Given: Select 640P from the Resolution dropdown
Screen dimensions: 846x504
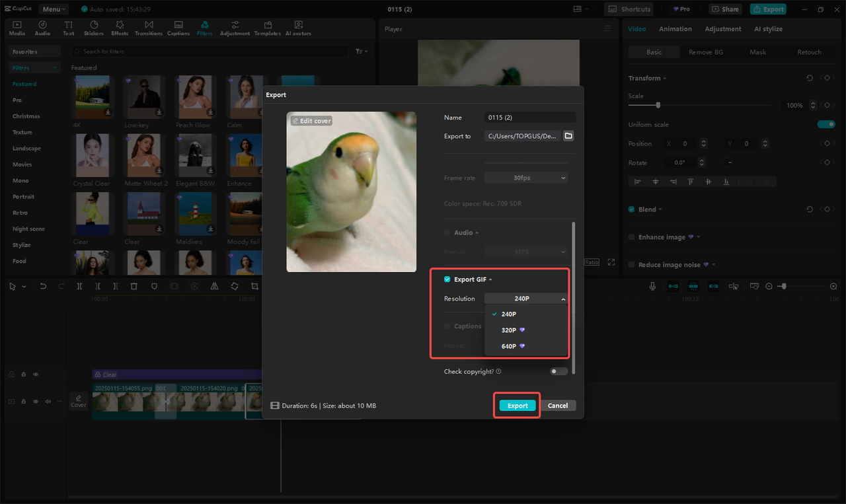Looking at the screenshot, I should click(x=509, y=345).
